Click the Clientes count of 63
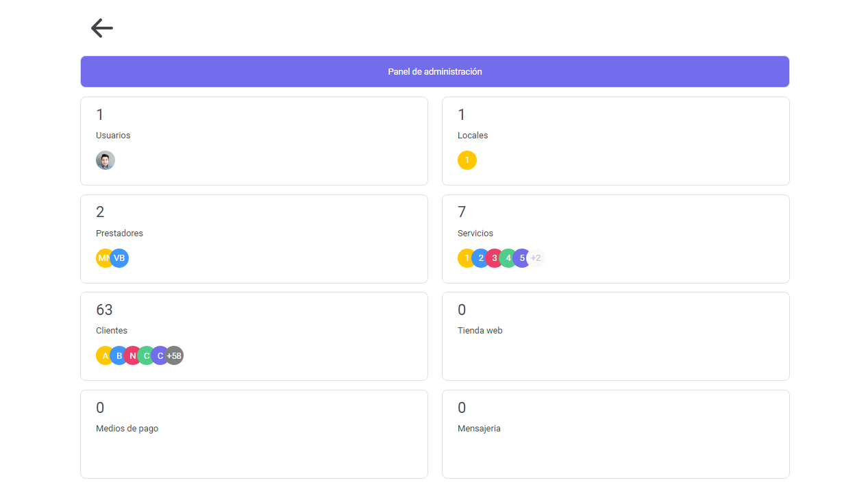 coord(104,310)
